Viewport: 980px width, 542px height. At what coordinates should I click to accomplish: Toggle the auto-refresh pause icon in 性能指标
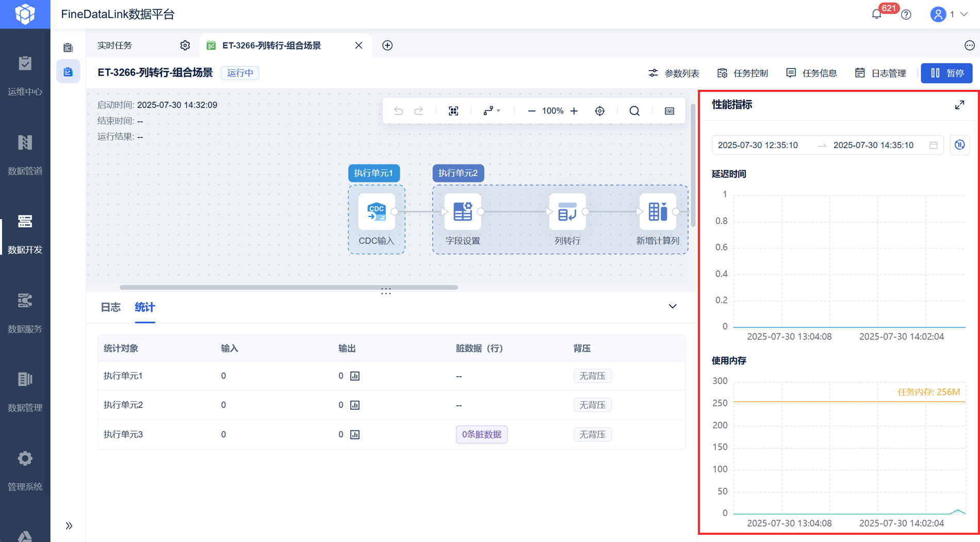[959, 145]
